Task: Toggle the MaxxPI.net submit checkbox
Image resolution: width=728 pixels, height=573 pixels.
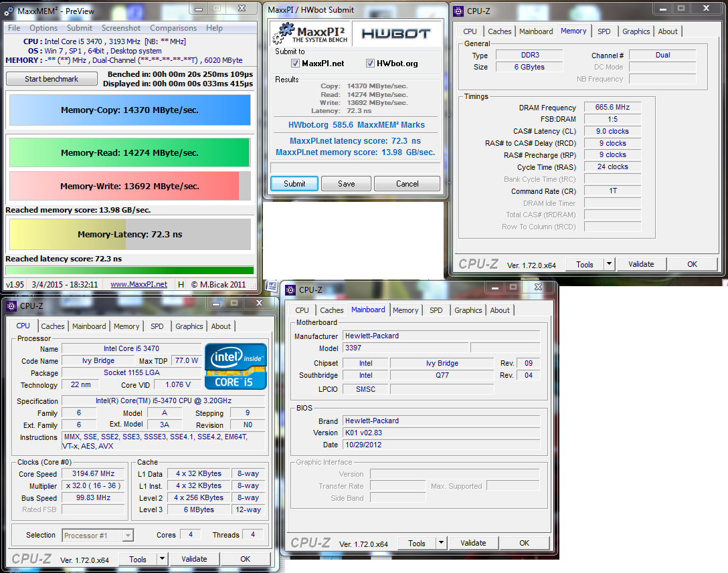Action: coord(295,63)
